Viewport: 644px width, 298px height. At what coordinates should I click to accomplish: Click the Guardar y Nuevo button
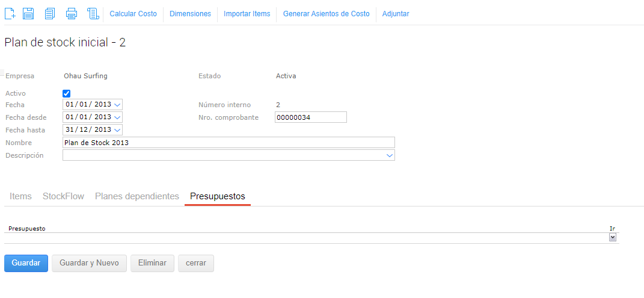pyautogui.click(x=89, y=263)
